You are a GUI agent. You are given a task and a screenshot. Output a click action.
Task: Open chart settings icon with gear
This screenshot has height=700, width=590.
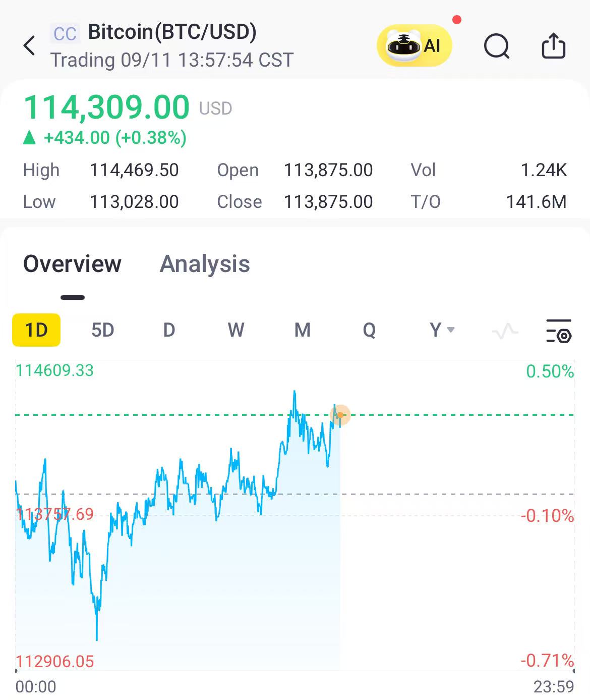559,331
